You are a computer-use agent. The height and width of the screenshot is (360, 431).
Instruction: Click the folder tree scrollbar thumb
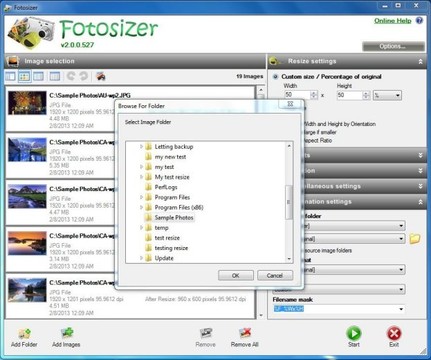pyautogui.click(x=289, y=202)
